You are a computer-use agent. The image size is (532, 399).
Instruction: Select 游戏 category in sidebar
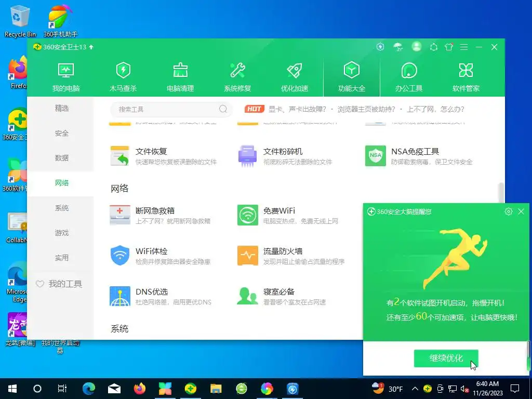click(62, 233)
